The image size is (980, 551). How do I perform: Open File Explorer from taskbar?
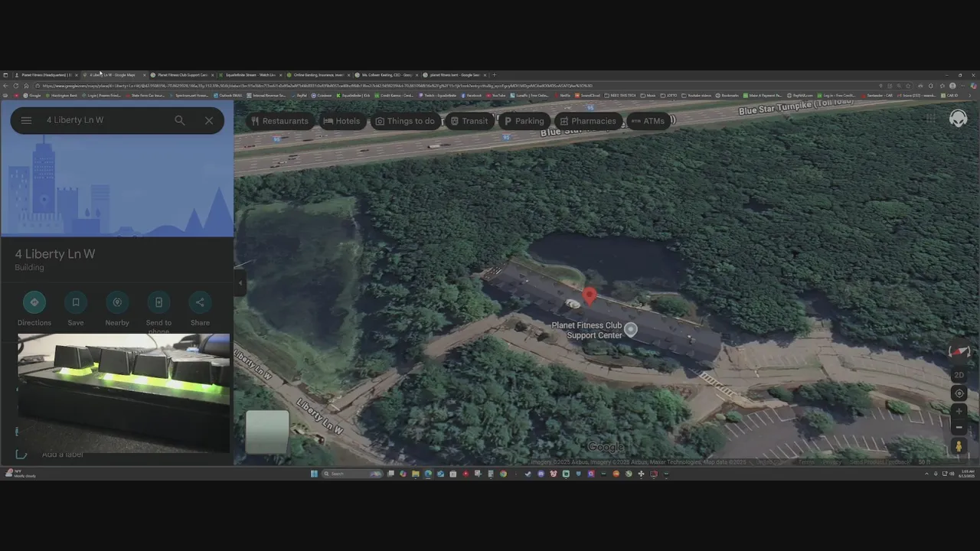(416, 474)
